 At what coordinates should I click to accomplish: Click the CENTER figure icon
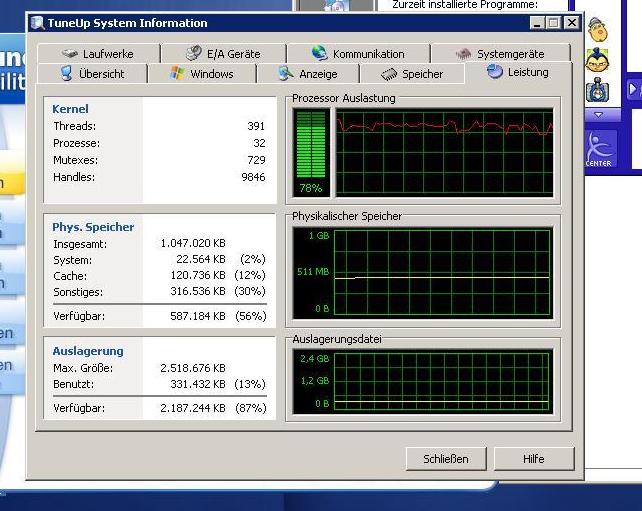click(599, 149)
